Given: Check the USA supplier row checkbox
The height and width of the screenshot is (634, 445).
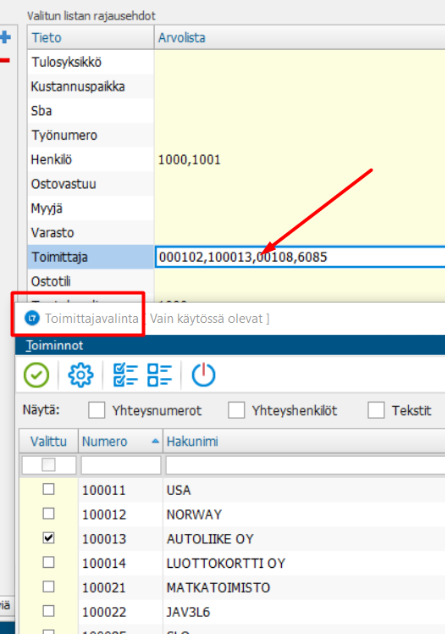Looking at the screenshot, I should tap(49, 489).
